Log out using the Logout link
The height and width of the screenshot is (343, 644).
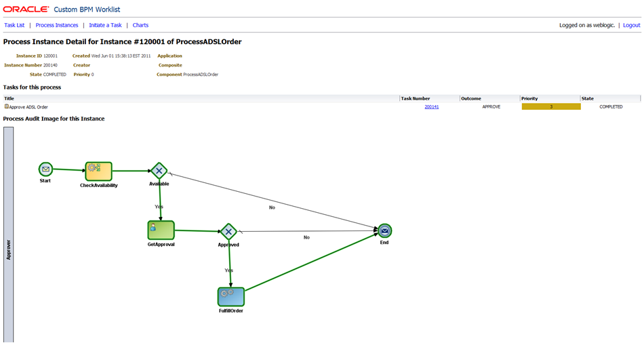pyautogui.click(x=631, y=25)
